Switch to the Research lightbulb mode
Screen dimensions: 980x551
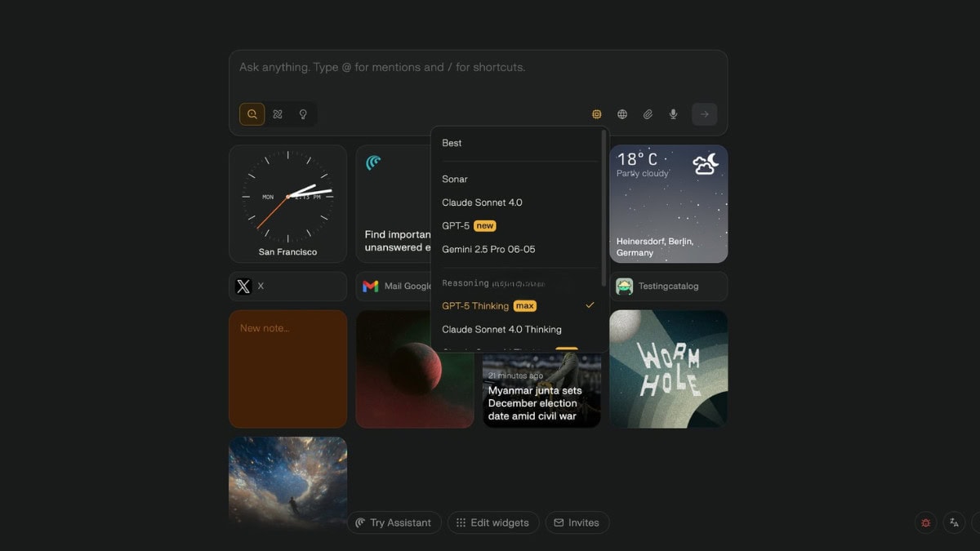[303, 114]
